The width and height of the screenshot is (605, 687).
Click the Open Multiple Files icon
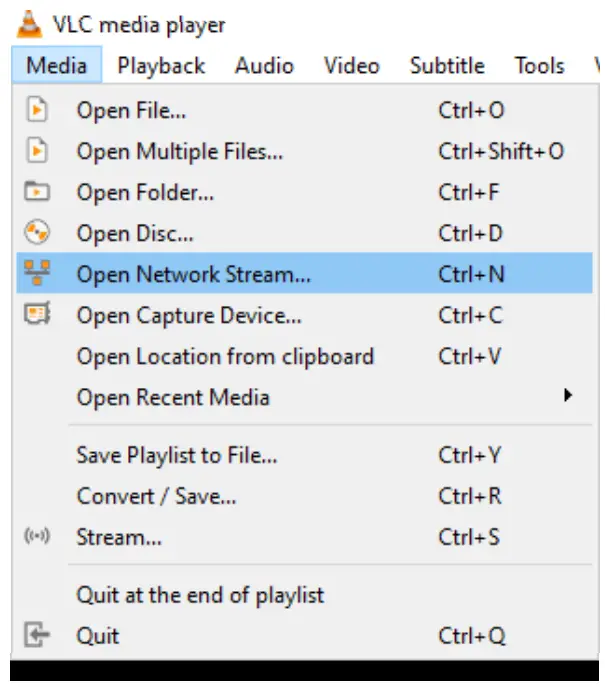click(x=36, y=151)
